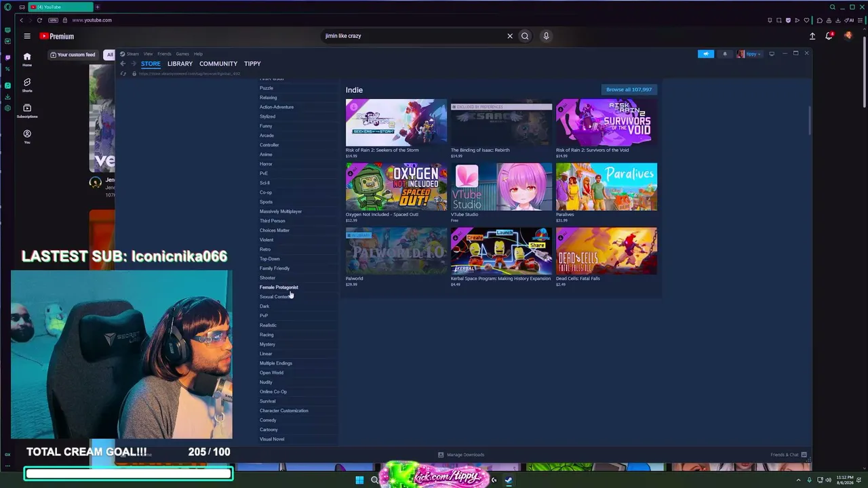Select the Visual Novel tag
Viewport: 868px width, 488px height.
pos(272,439)
